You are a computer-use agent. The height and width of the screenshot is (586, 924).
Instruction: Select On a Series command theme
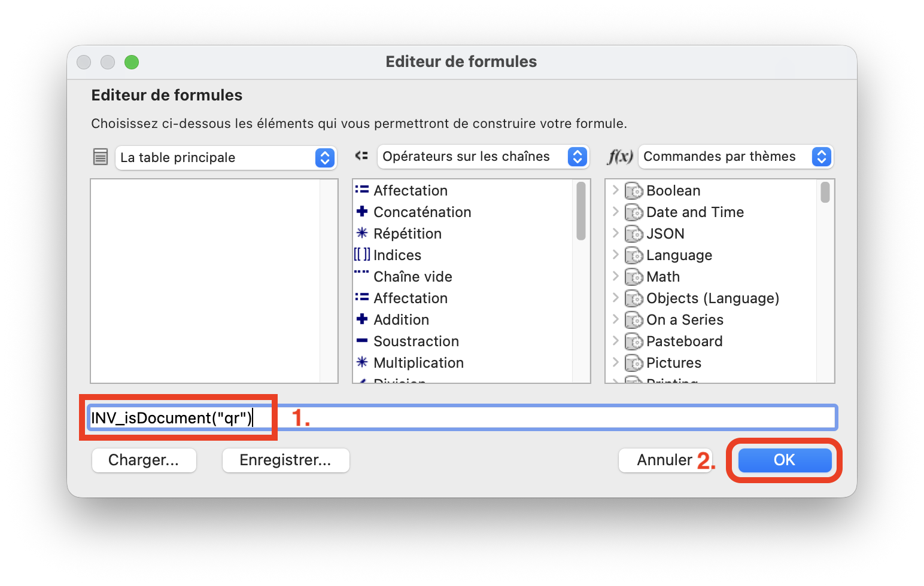tap(685, 320)
